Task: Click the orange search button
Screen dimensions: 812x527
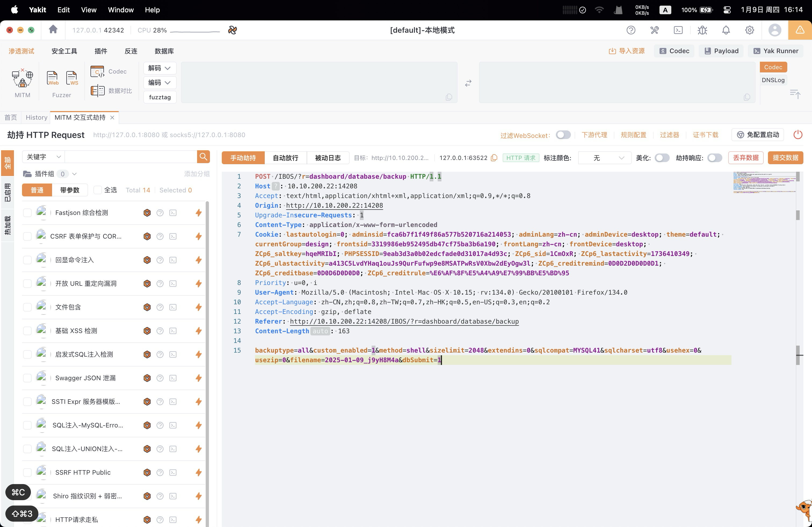Action: pyautogui.click(x=203, y=157)
